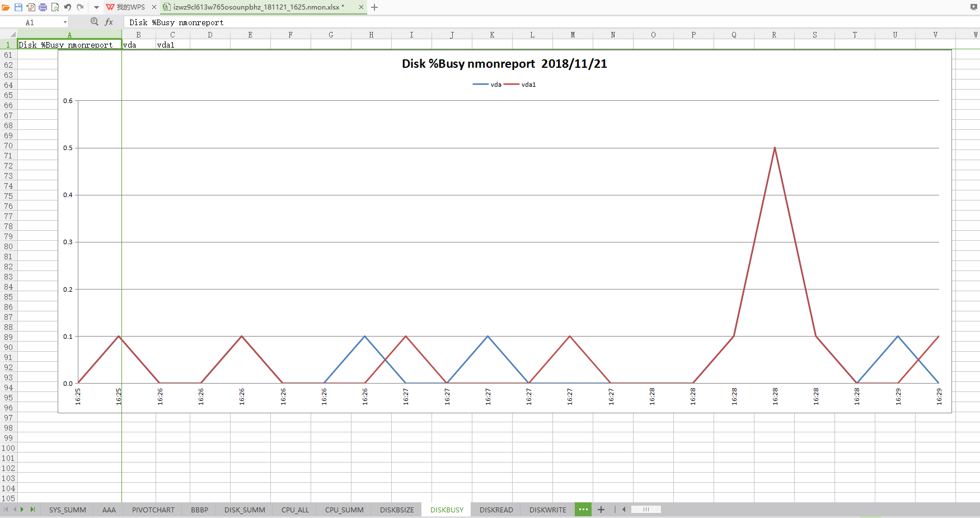
Task: Redo the last undone action
Action: coord(80,7)
